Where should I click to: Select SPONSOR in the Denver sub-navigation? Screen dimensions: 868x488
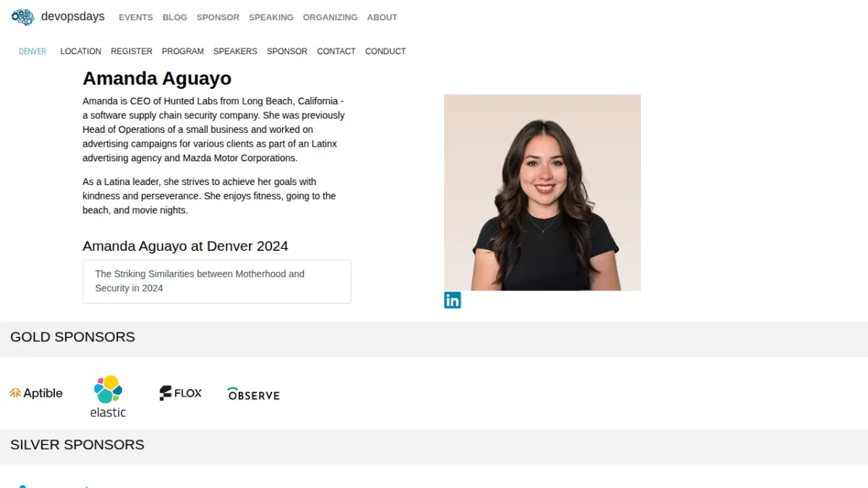tap(287, 51)
